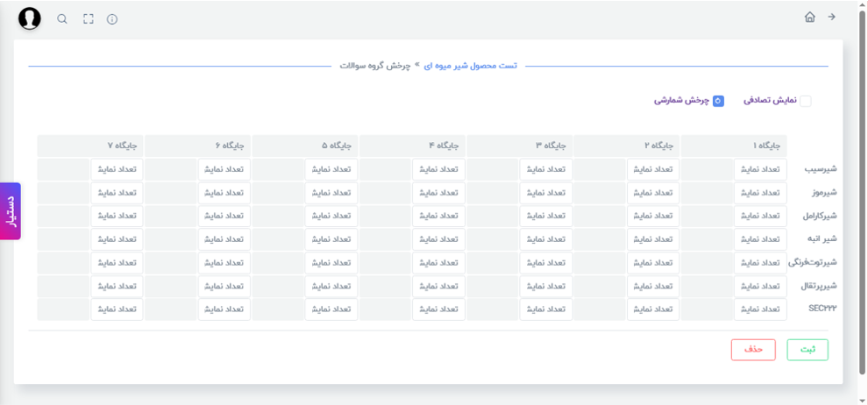Select the شیرکارامل row label

(x=818, y=217)
